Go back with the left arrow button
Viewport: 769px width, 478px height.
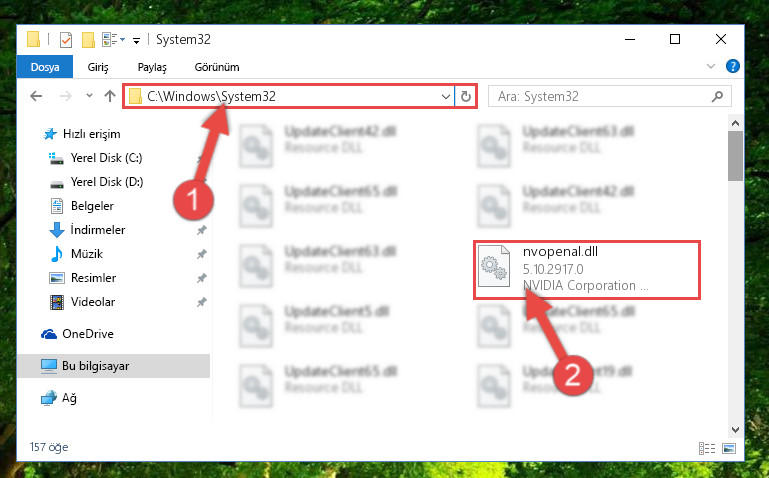click(36, 96)
